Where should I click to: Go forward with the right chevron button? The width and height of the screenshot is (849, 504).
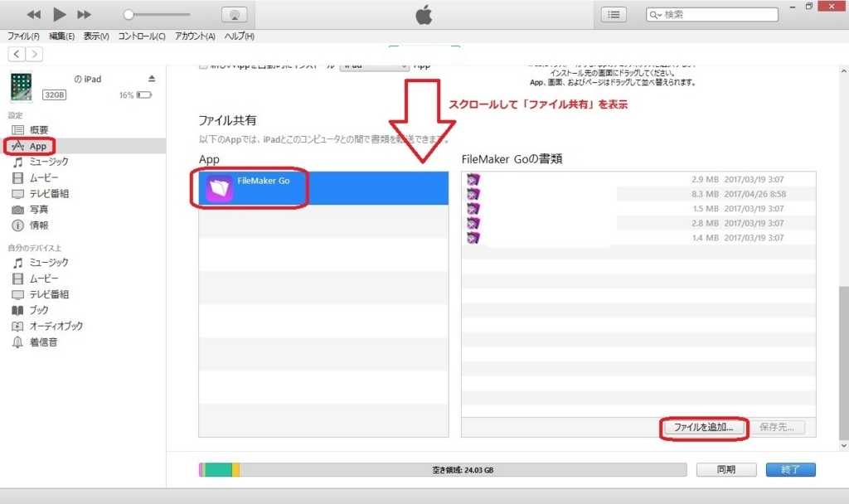click(35, 54)
